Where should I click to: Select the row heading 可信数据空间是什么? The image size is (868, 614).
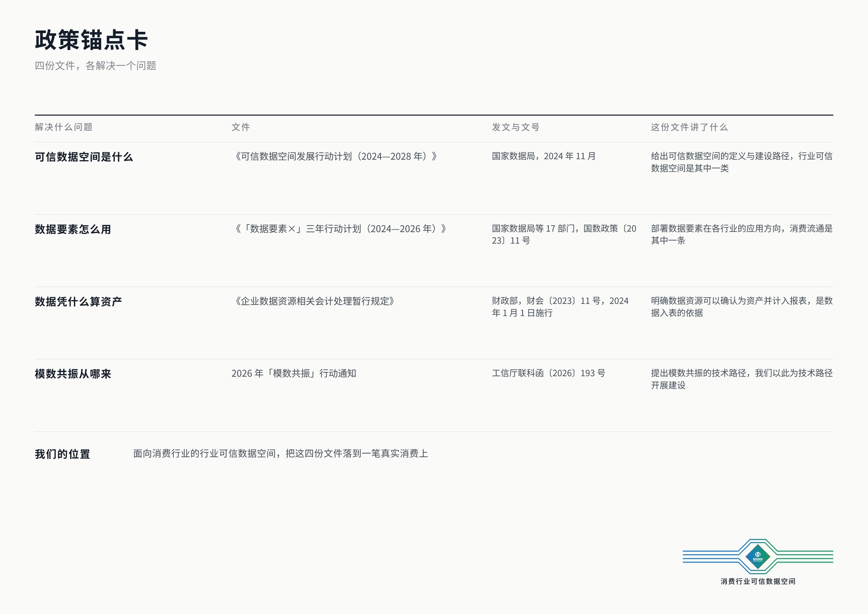click(84, 157)
